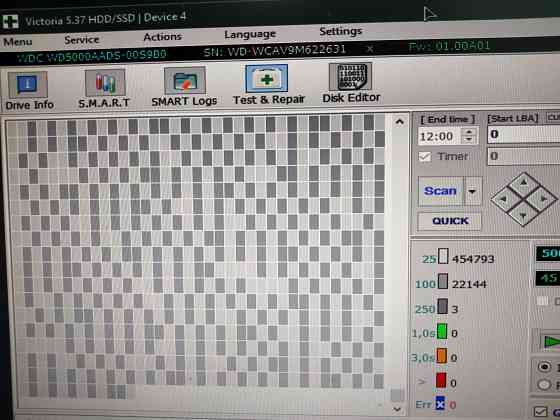Click into the Start LBA field

tap(524, 135)
